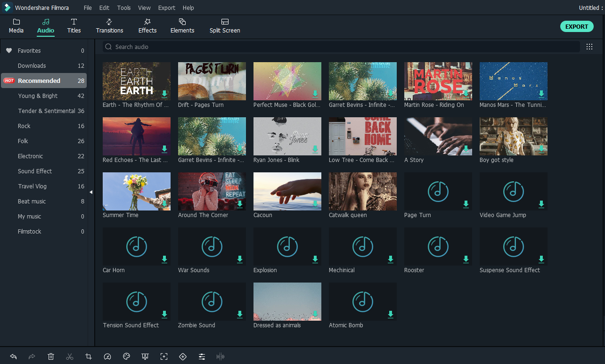Select the Catwalk queen audio thumbnail
This screenshot has width=605, height=364.
[x=362, y=192]
